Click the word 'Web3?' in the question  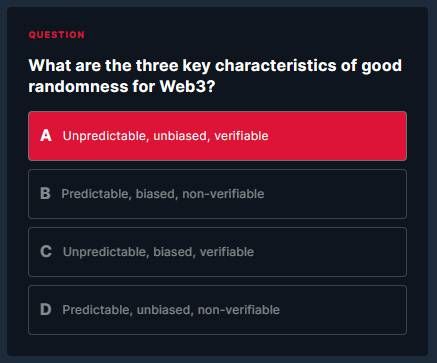187,87
